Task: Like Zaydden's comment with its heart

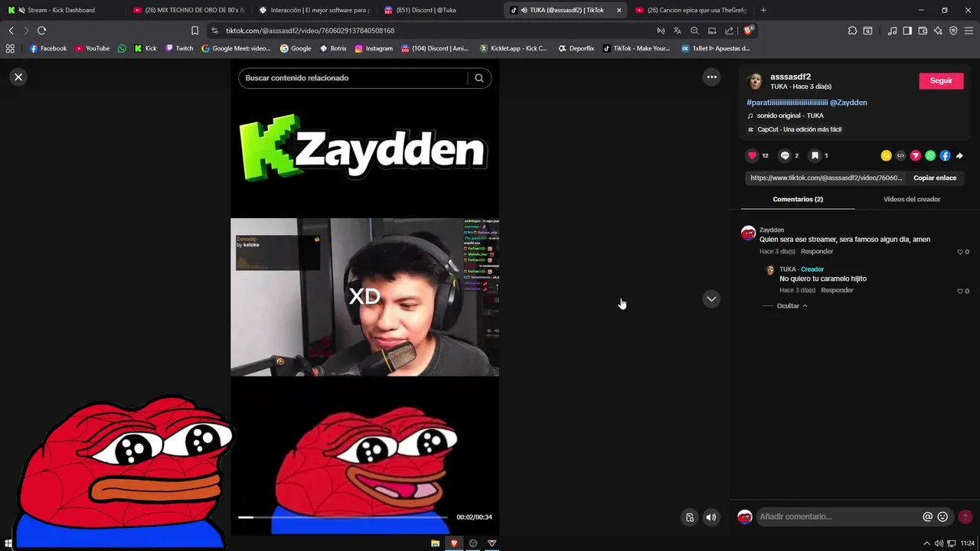Action: point(960,252)
